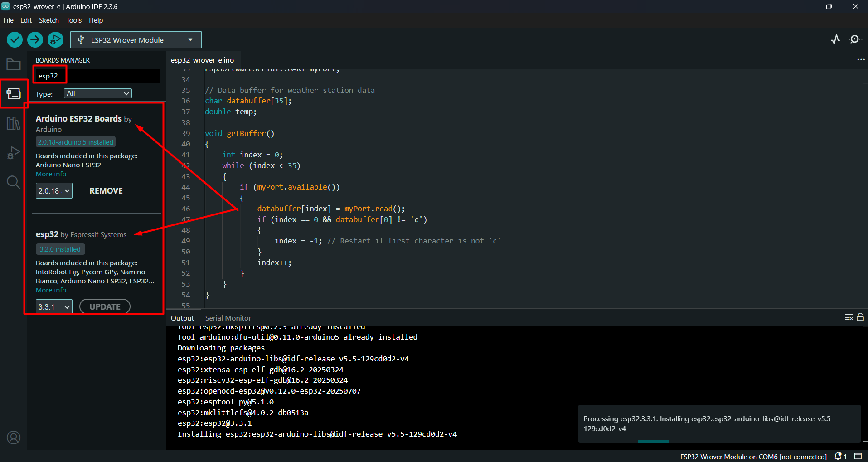Open the Search sidebar icon
This screenshot has width=868, height=462.
[x=14, y=182]
